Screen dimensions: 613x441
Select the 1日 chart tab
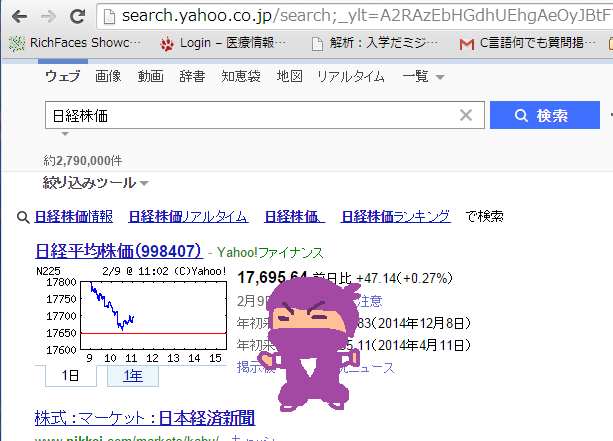tap(71, 376)
